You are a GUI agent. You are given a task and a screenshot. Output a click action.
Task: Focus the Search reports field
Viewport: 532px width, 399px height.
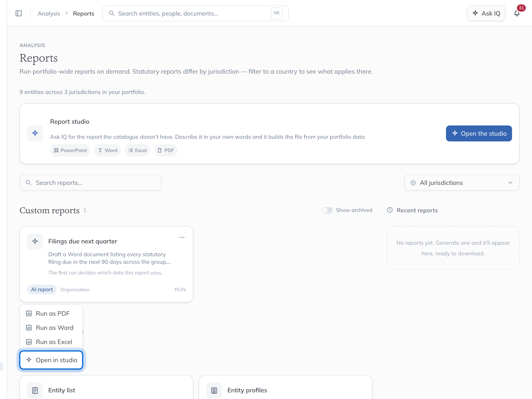pos(90,183)
